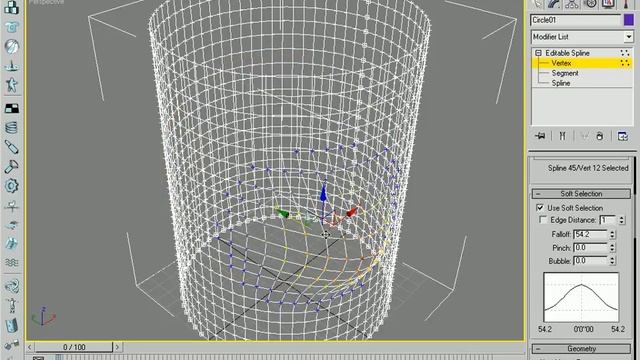Click the green Y-axis gizmo arrow
The width and height of the screenshot is (640, 360).
(x=282, y=213)
